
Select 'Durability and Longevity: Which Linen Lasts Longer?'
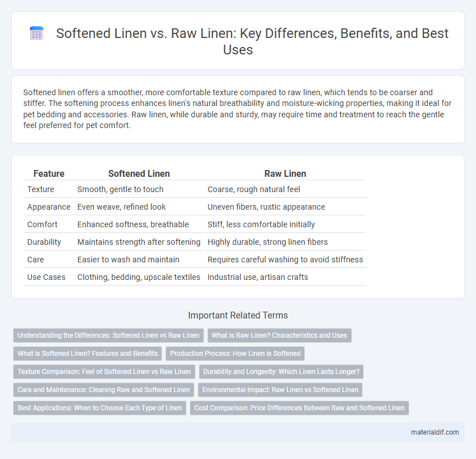pyautogui.click(x=281, y=372)
